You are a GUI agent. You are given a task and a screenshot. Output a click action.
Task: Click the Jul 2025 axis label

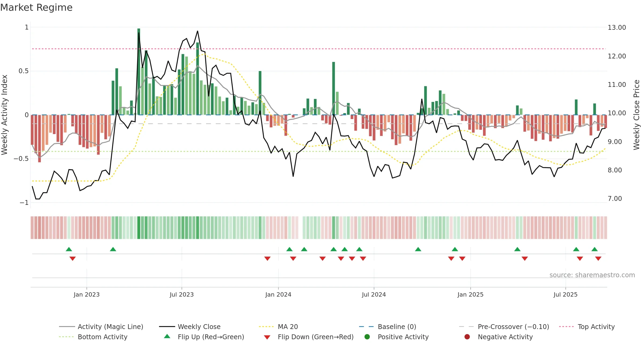pos(565,294)
